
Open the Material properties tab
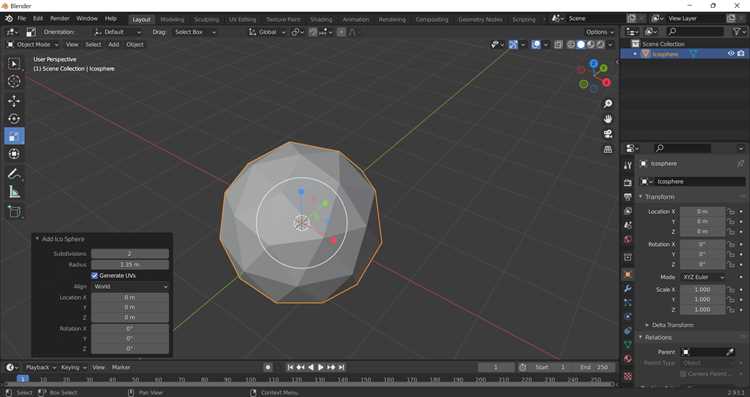[x=628, y=359]
